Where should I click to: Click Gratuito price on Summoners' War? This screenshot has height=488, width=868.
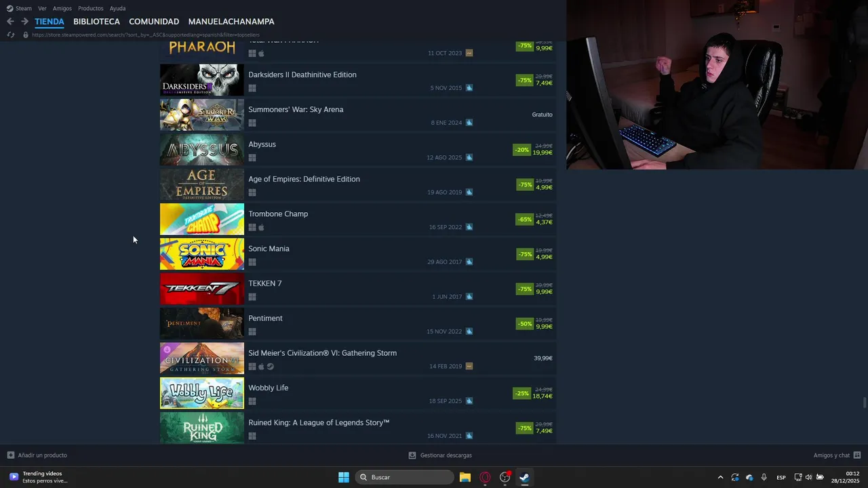542,115
